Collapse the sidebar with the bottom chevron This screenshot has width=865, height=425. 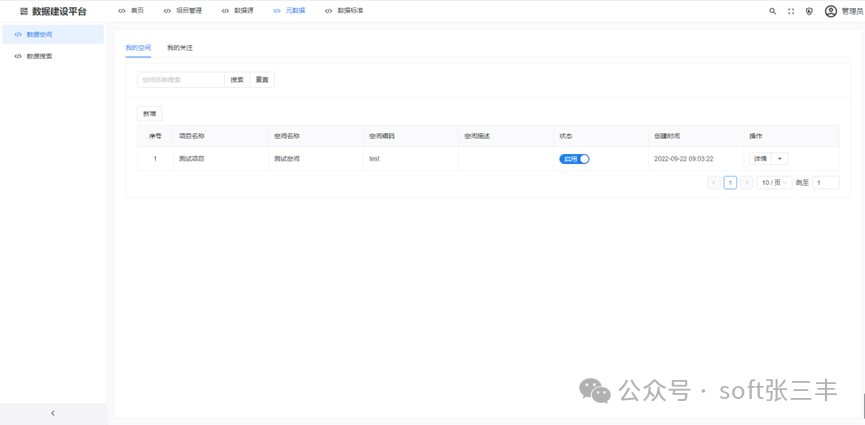click(x=53, y=413)
